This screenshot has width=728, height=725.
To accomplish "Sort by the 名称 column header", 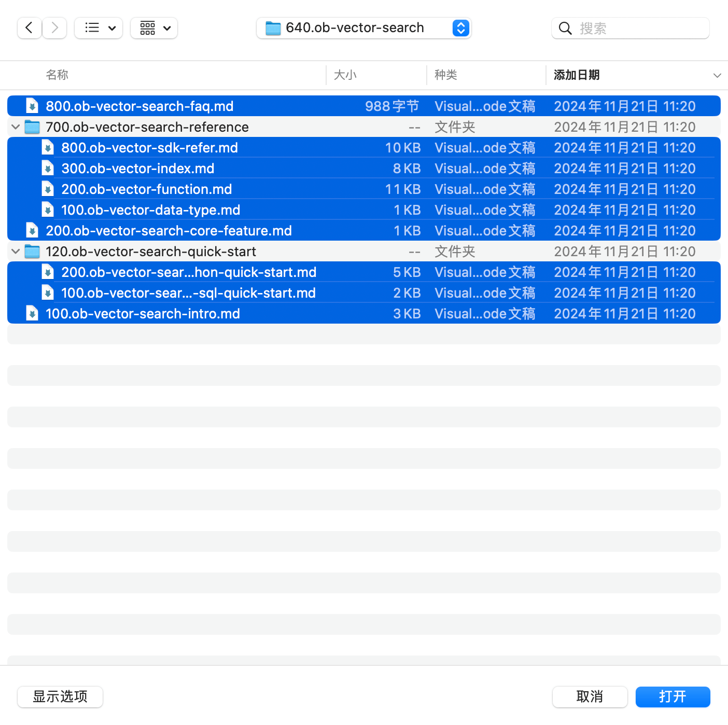I will pos(57,75).
